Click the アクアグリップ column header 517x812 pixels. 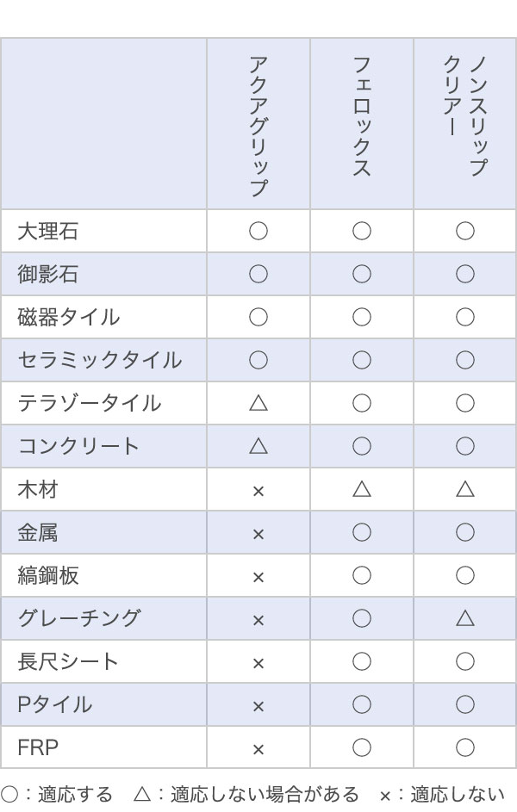[x=258, y=126]
